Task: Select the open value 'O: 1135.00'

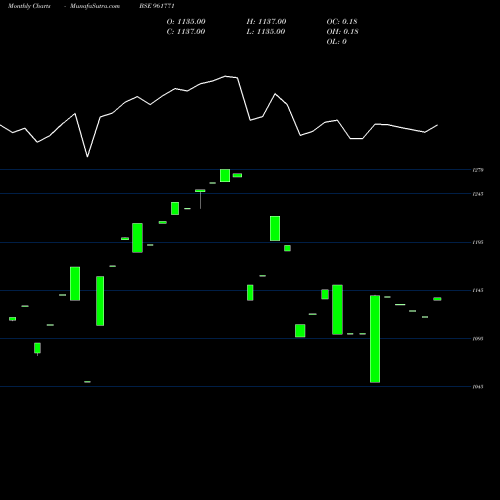Action: coord(186,22)
